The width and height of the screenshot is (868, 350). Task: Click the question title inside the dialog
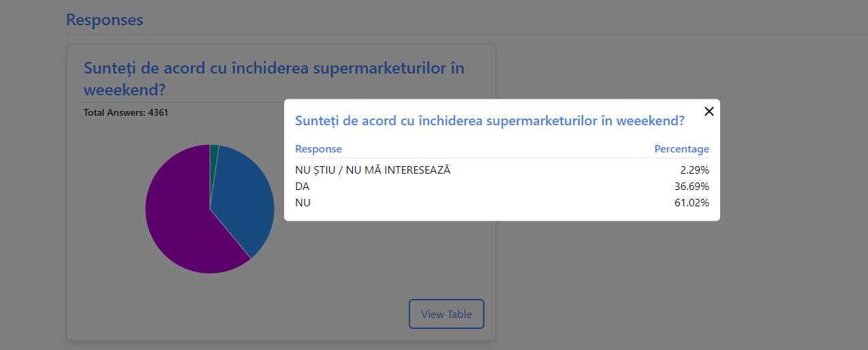489,121
